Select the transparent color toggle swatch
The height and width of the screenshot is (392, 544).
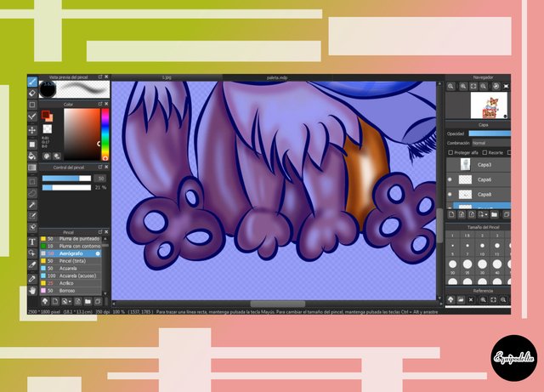tap(48, 129)
